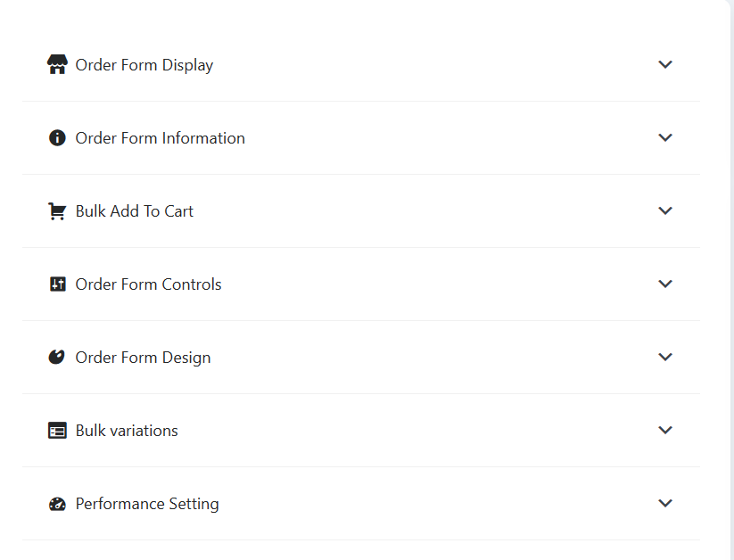Open the Performance Setting chevron arrow

[x=665, y=503]
